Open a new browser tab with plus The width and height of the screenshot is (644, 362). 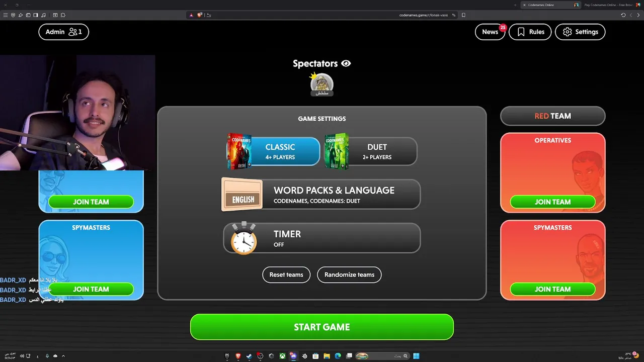515,5
